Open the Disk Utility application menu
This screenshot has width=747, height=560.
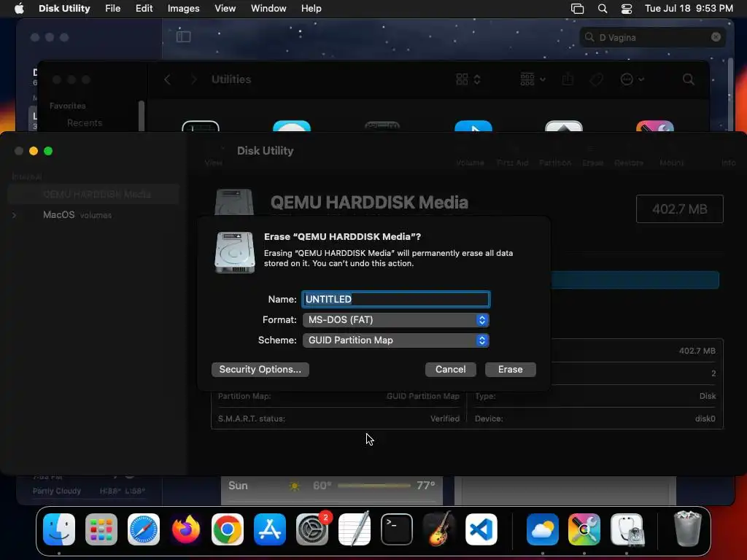[x=64, y=9]
